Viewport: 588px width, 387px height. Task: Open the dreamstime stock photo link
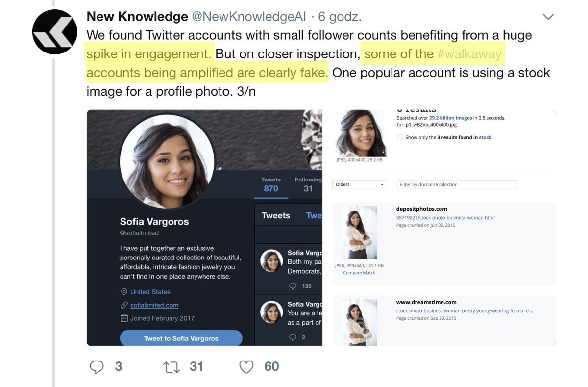pyautogui.click(x=465, y=310)
